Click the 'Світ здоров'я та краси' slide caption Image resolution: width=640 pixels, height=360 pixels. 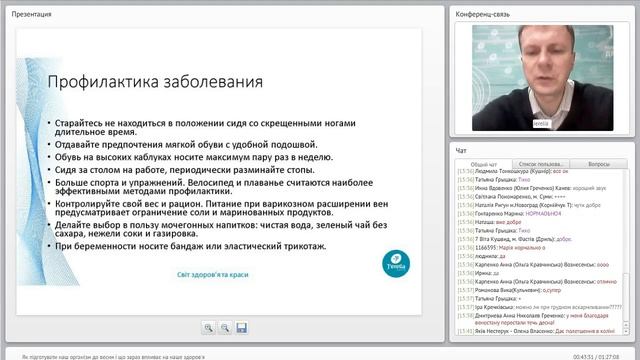(x=213, y=275)
